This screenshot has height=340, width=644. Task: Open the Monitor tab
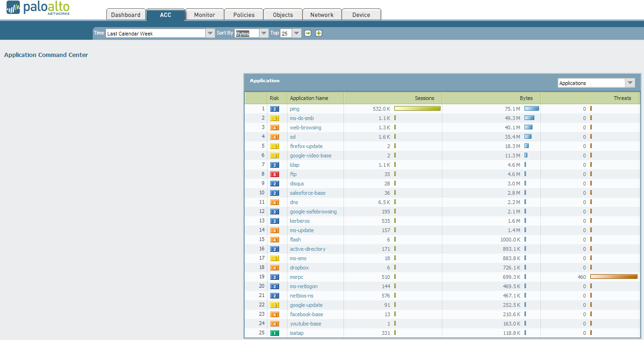point(204,14)
